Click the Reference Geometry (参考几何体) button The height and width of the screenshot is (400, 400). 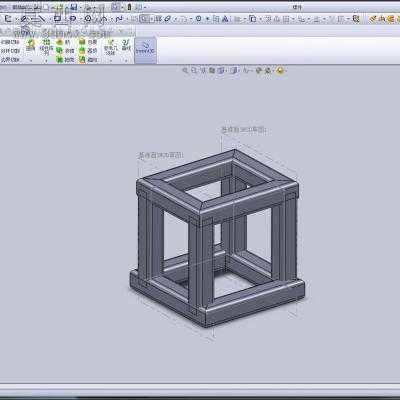pyautogui.click(x=111, y=47)
